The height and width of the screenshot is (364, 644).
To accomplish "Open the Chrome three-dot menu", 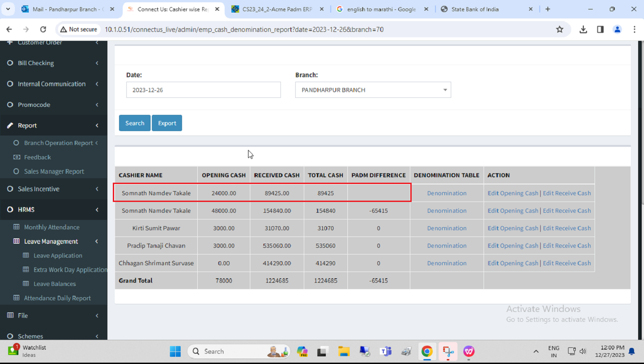I will pyautogui.click(x=635, y=29).
